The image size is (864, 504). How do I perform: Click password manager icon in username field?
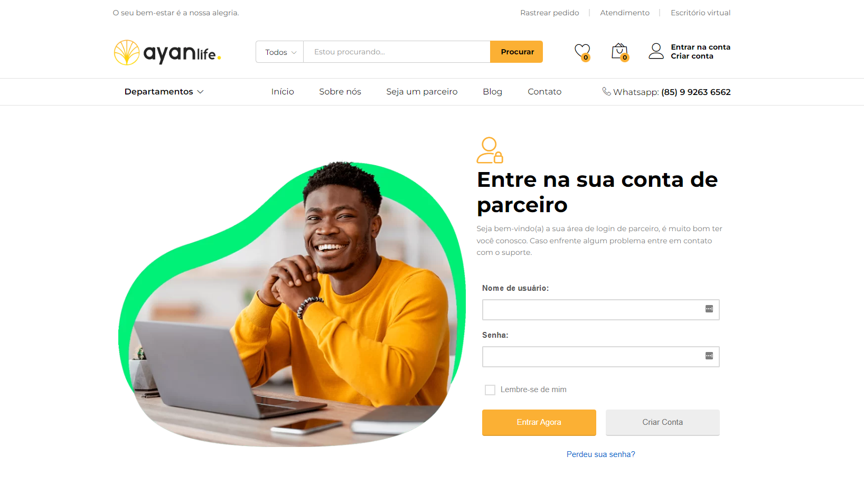point(709,309)
